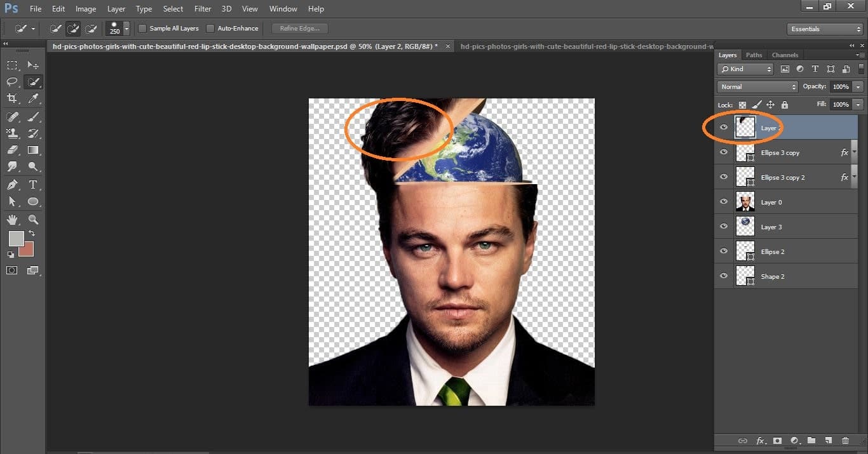Click the Create New Layer icon
Image resolution: width=868 pixels, height=454 pixels.
point(829,441)
